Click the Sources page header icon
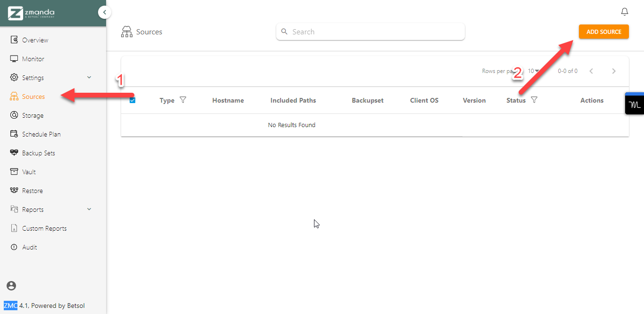This screenshot has width=644, height=314. click(127, 32)
